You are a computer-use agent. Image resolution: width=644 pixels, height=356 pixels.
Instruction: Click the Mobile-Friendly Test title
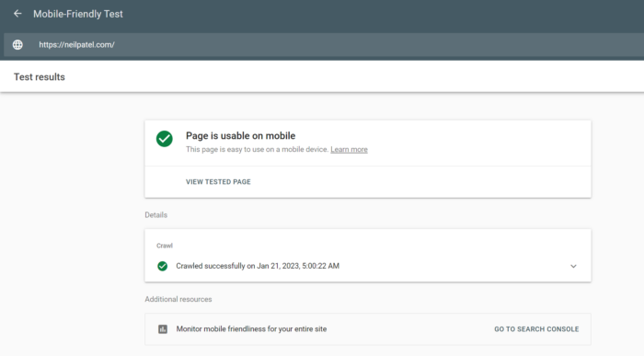click(78, 14)
